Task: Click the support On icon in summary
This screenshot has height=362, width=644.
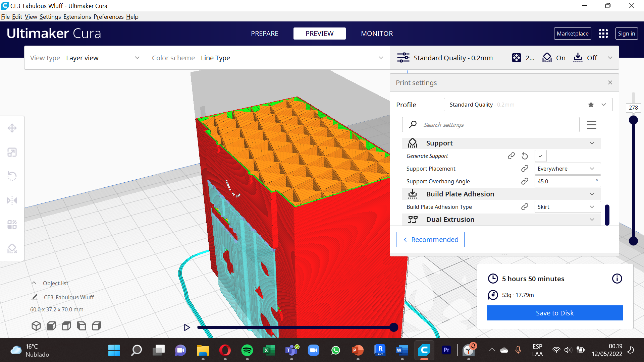Action: pos(547,58)
